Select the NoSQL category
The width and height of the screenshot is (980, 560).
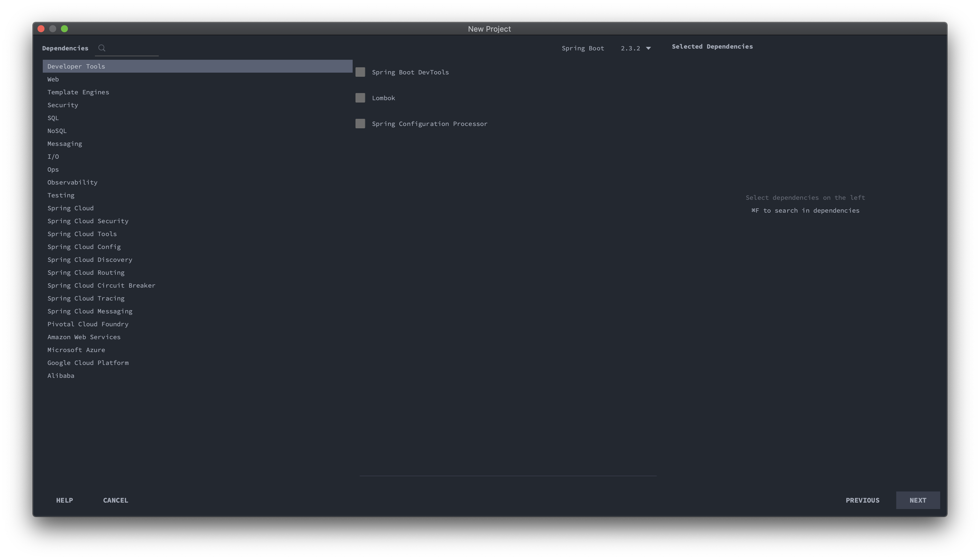pyautogui.click(x=197, y=131)
